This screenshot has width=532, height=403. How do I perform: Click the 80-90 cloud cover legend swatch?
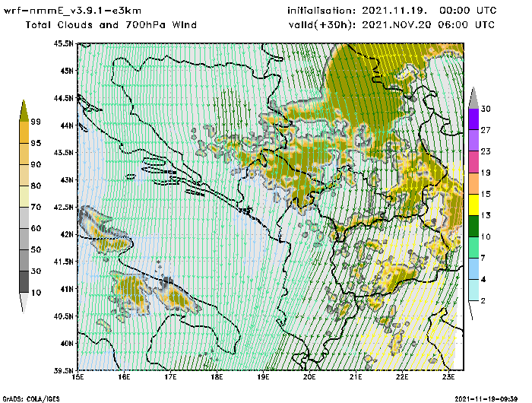pos(24,175)
